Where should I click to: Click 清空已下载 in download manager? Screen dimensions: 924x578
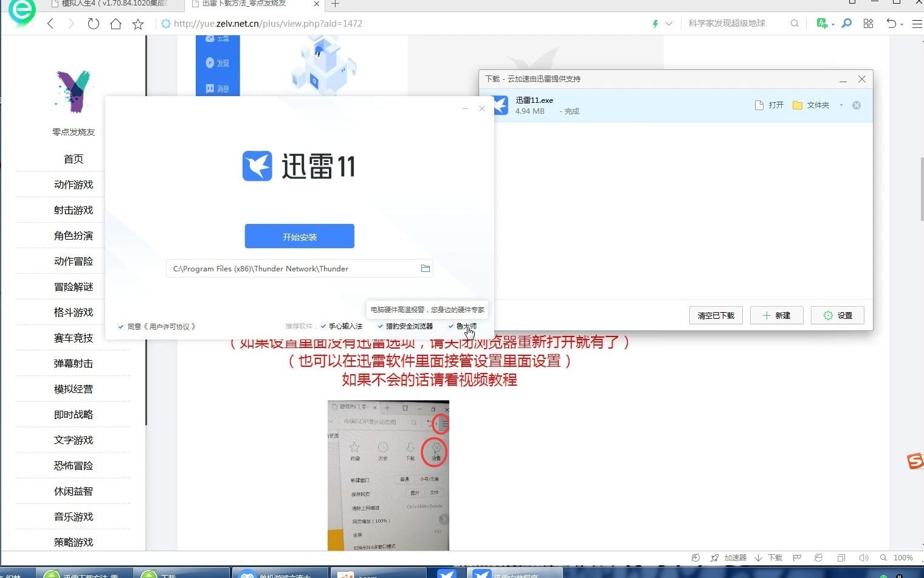coord(716,315)
